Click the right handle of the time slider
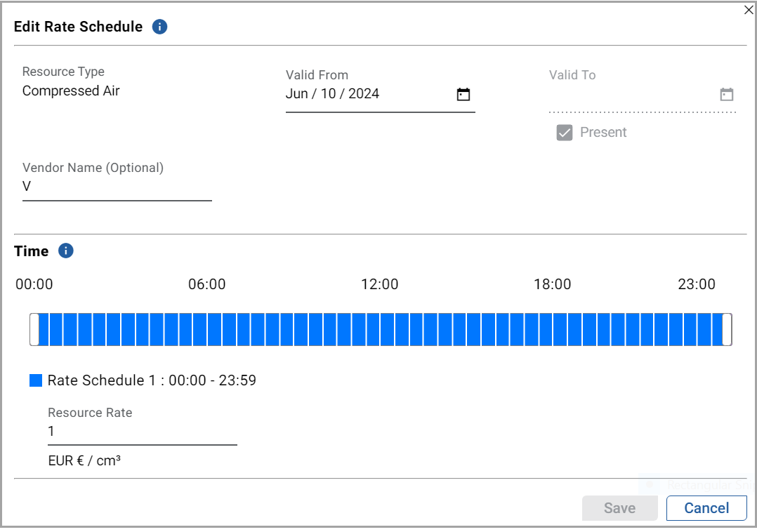 point(727,330)
